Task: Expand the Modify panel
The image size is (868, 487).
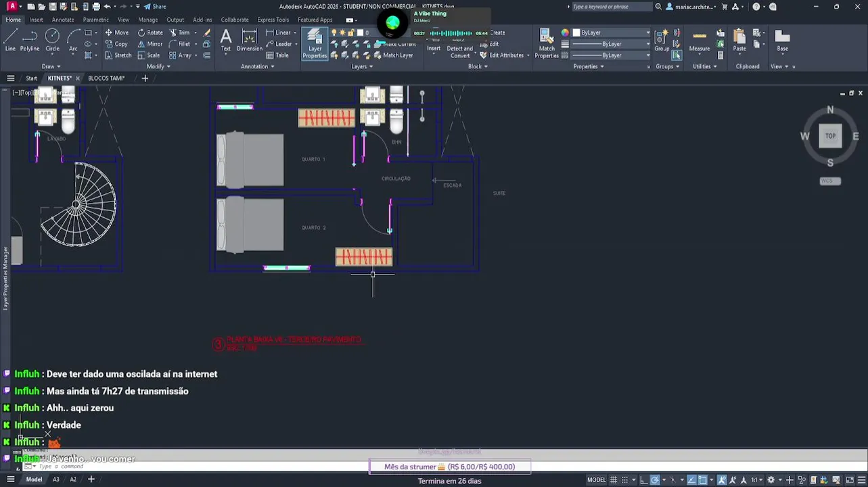Action: tap(158, 66)
